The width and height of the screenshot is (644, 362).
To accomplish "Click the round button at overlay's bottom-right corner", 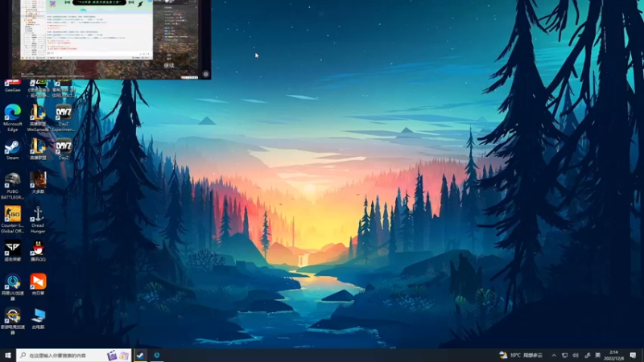I will point(206,74).
